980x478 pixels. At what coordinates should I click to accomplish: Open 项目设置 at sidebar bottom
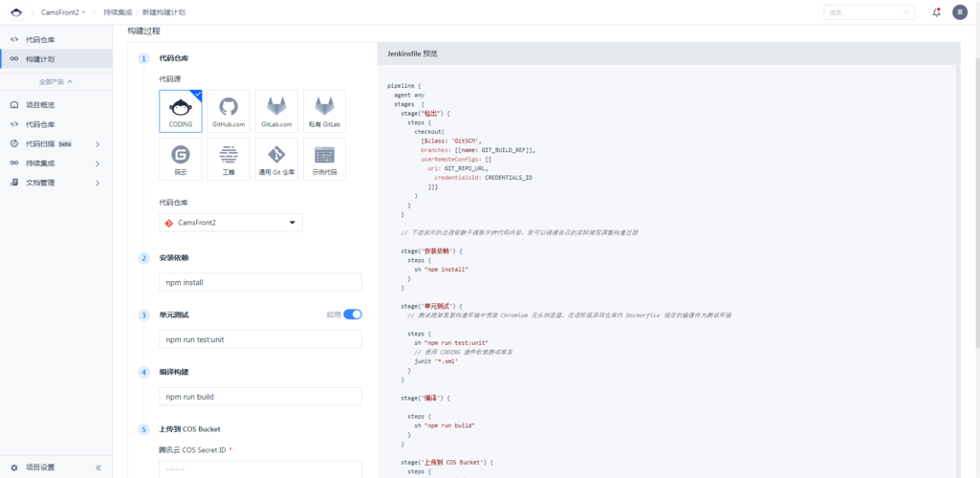[40, 467]
